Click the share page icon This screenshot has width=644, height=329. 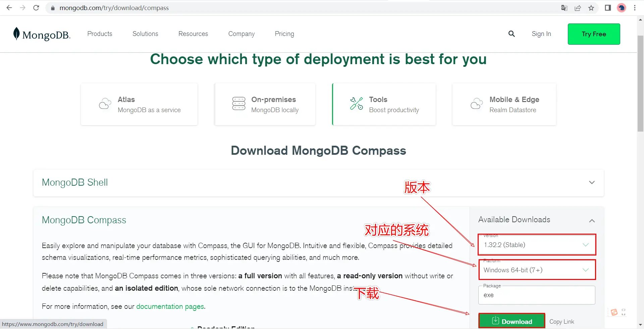coord(578,8)
